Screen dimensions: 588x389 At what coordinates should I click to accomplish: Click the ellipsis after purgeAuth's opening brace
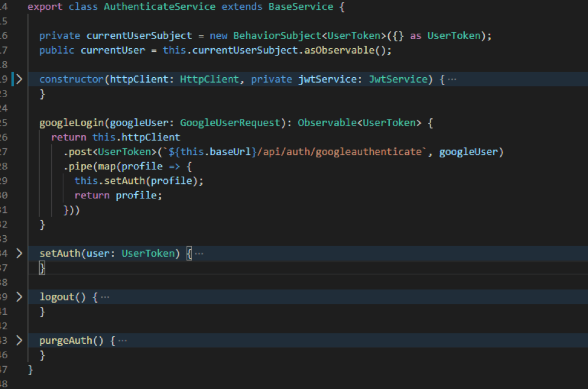tap(123, 341)
